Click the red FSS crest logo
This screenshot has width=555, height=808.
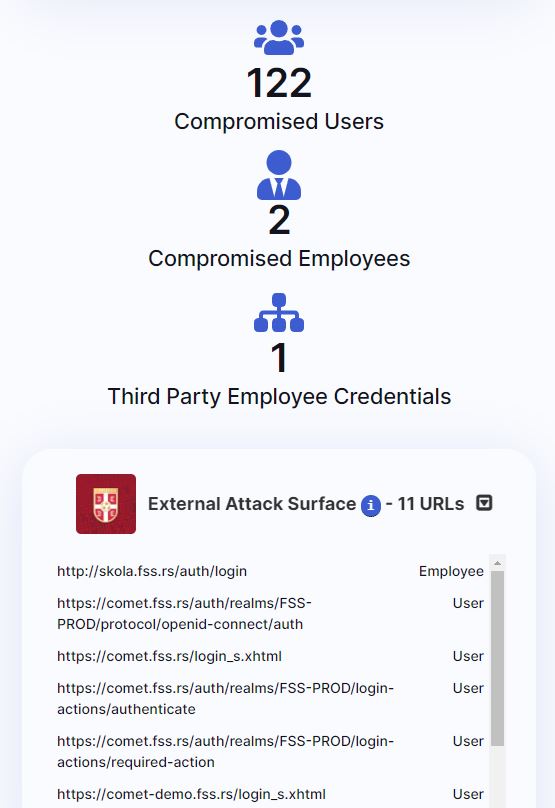click(x=106, y=504)
